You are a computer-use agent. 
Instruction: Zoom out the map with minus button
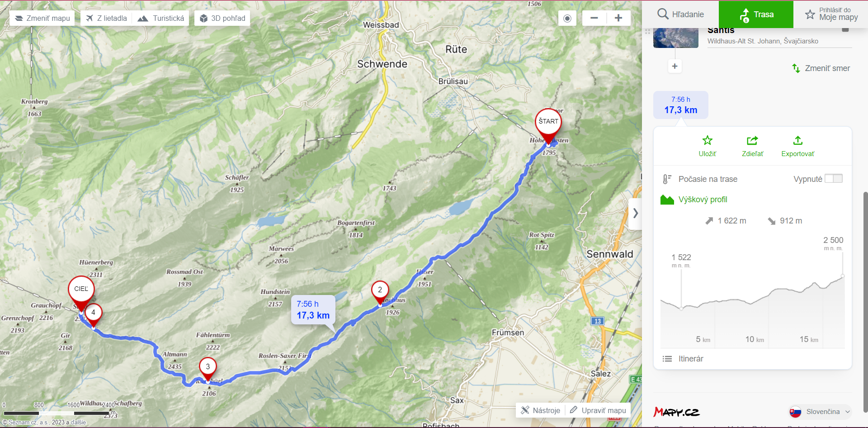[594, 18]
